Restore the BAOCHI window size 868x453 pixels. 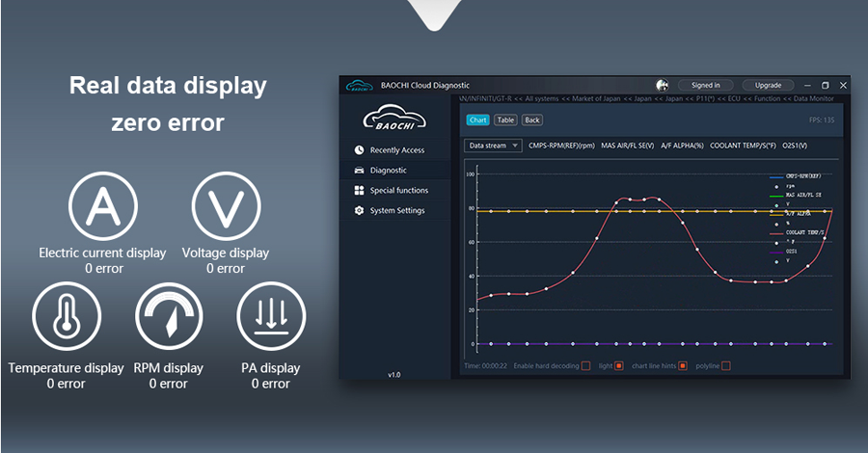click(825, 85)
